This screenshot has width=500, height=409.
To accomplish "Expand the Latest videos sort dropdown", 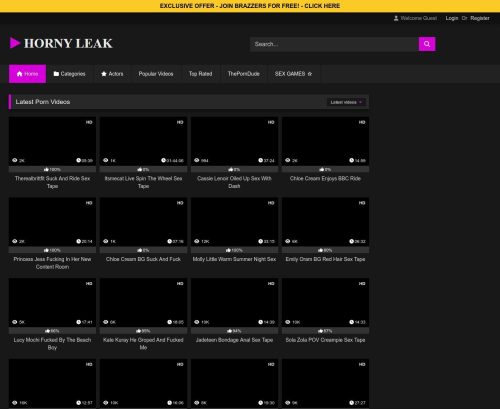I will coord(346,102).
